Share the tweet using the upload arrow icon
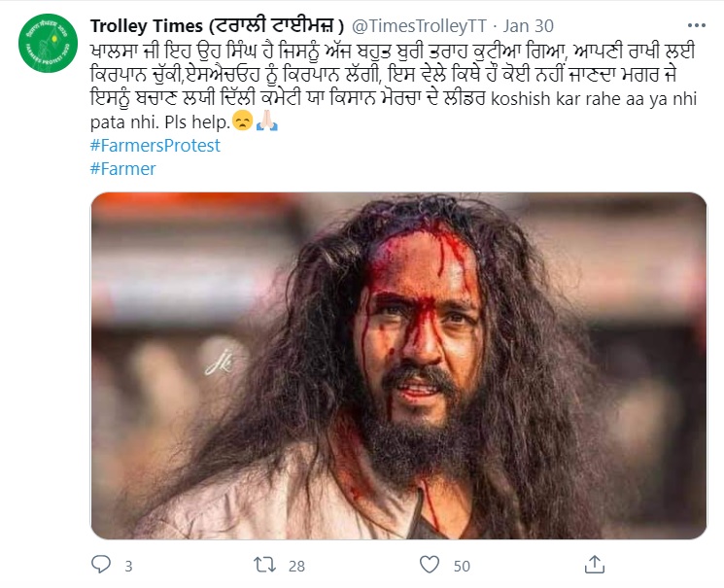Viewport: 724px width, 588px height. click(592, 564)
